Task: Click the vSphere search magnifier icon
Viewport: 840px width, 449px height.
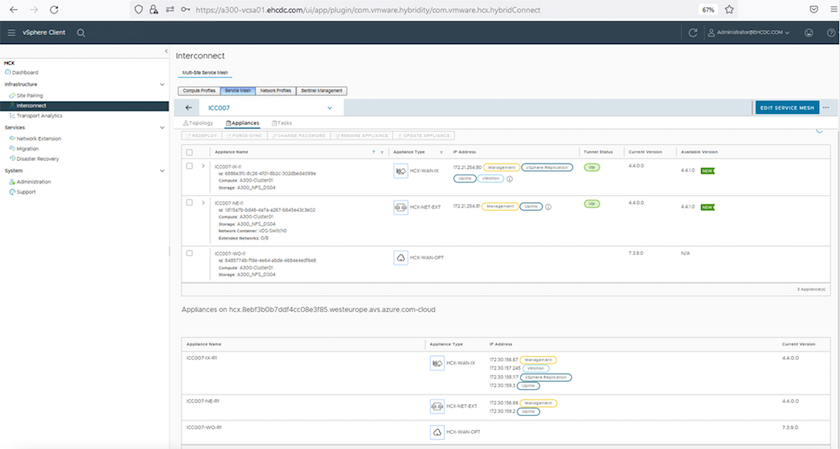Action: tap(81, 33)
